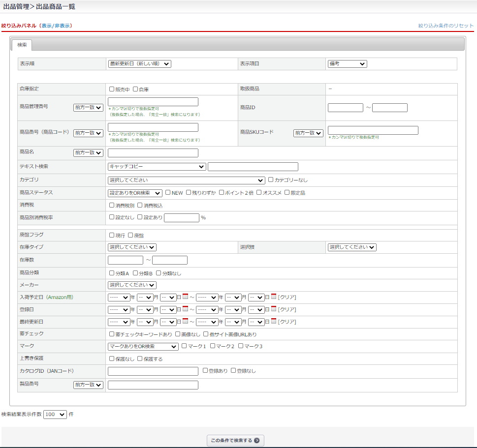This screenshot has height=448, width=477.
Task: Toggle the ポイント2倍 status checkbox
Action: pyautogui.click(x=222, y=193)
